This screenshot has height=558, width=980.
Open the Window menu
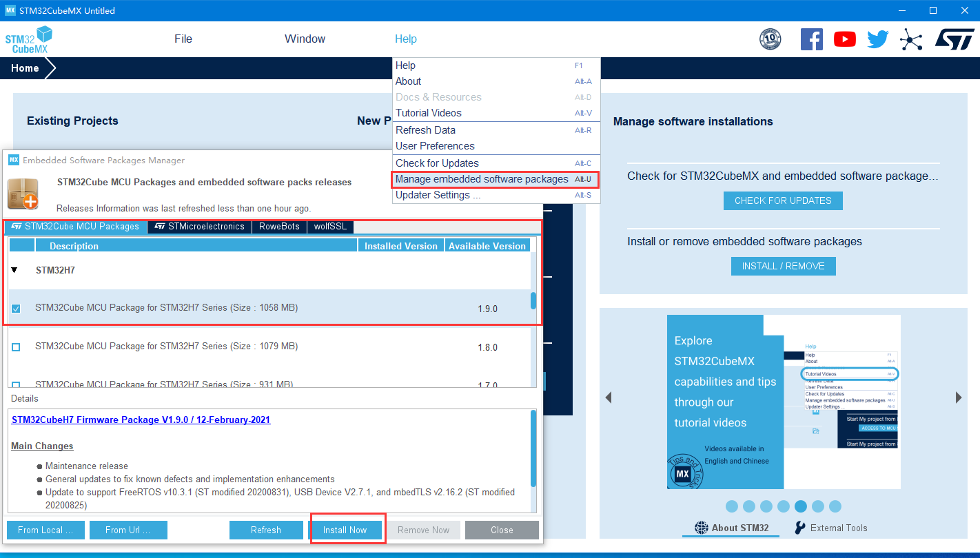pos(305,39)
